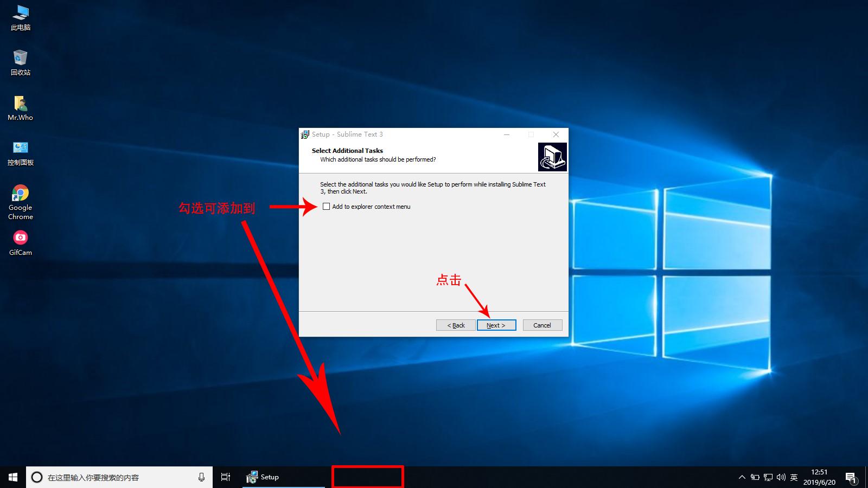This screenshot has height=488, width=868.
Task: Select the Mr.Who folder icon
Action: click(21, 108)
